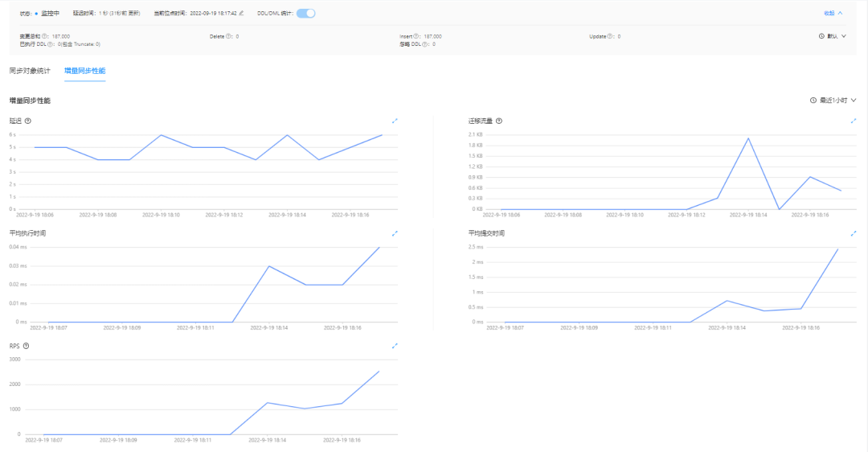Click the 平均执行时间 line peak at 0.04 ms
The image size is (868, 452).
[x=379, y=248]
